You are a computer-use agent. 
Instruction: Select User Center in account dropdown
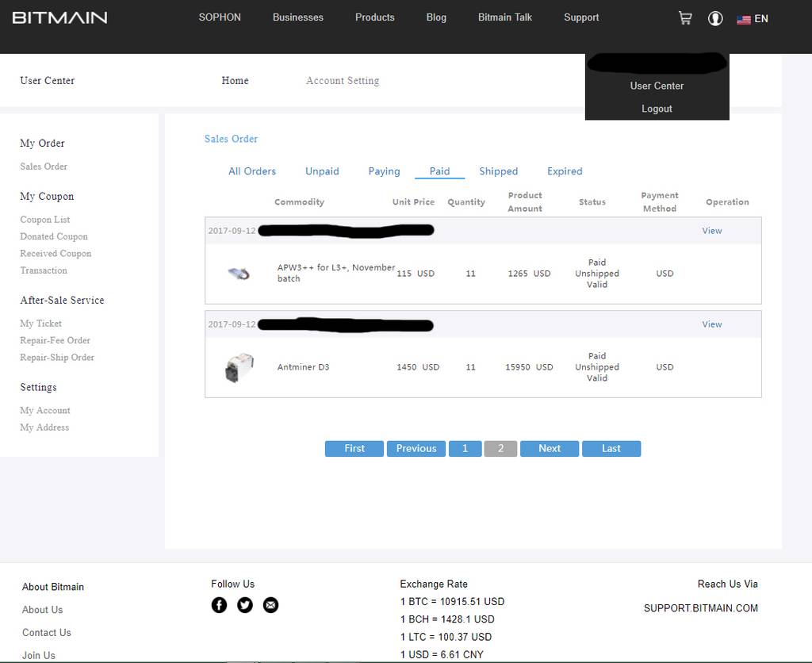click(x=657, y=86)
